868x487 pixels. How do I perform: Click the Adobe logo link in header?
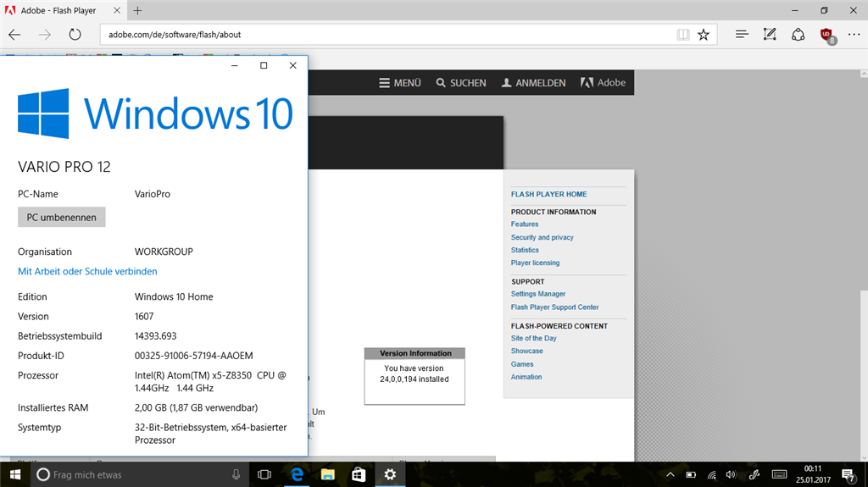pyautogui.click(x=603, y=82)
